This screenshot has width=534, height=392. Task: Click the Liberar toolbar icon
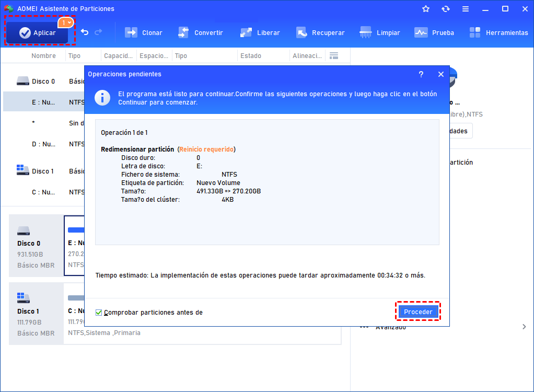tap(260, 32)
